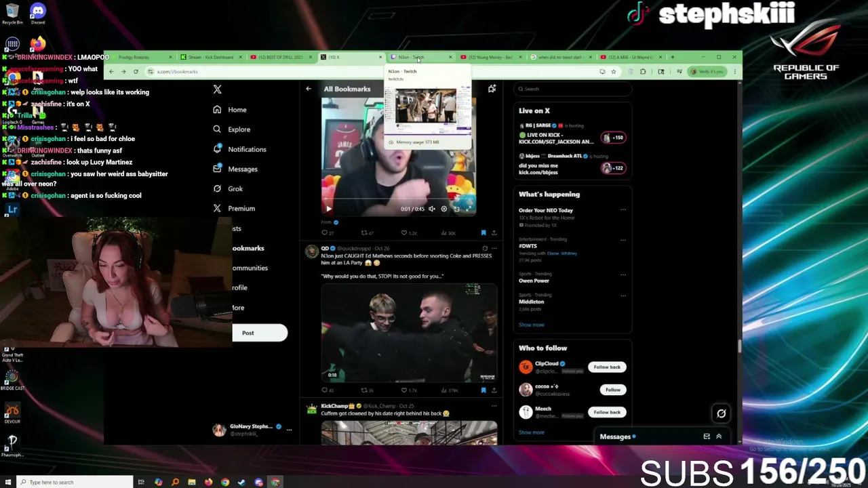Screen dimensions: 868x488
Task: Open more options for Owen Power trend
Action: tap(623, 274)
